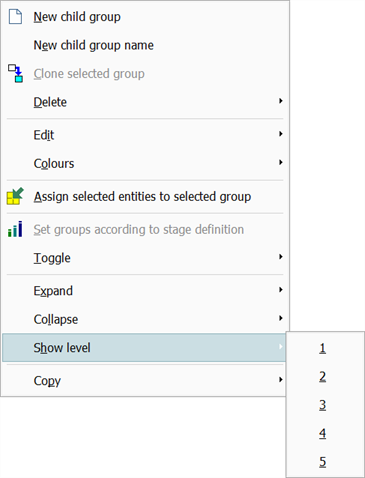Click the Clone selected group icon

(15, 73)
